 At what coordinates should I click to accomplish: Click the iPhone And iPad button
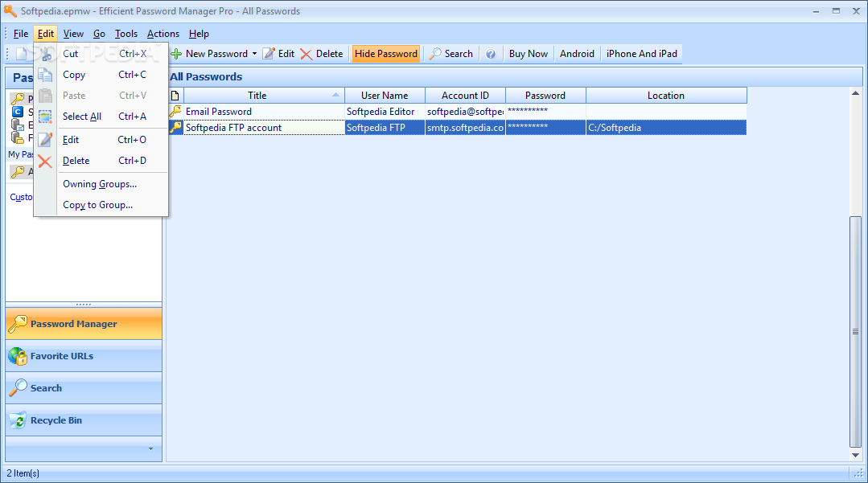(642, 54)
